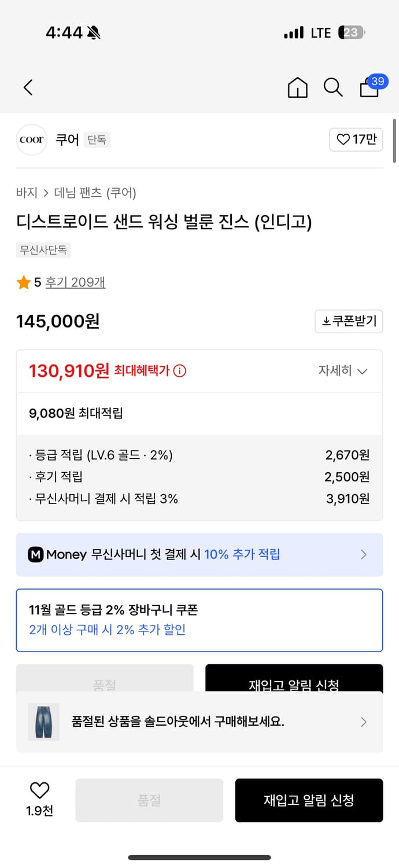Tap the yellow star rating icon
399x868 pixels.
point(24,282)
